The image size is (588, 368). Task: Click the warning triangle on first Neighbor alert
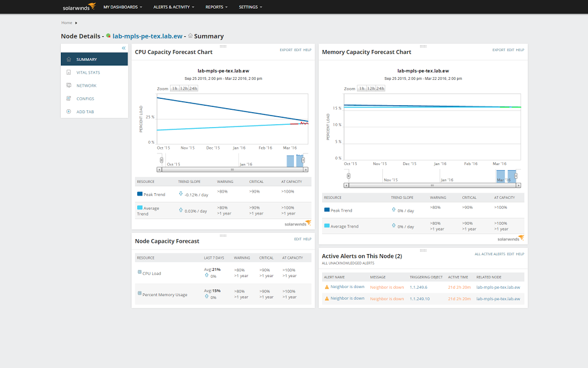tap(328, 286)
